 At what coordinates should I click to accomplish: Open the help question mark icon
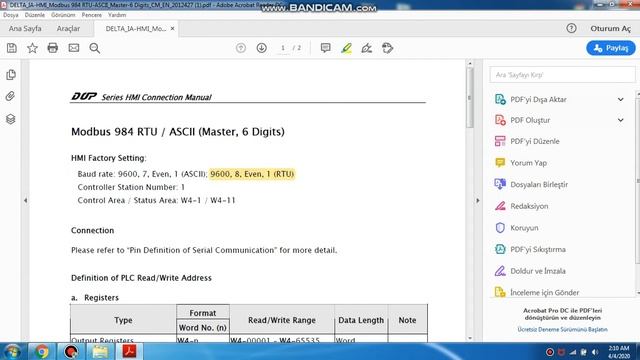tap(571, 28)
